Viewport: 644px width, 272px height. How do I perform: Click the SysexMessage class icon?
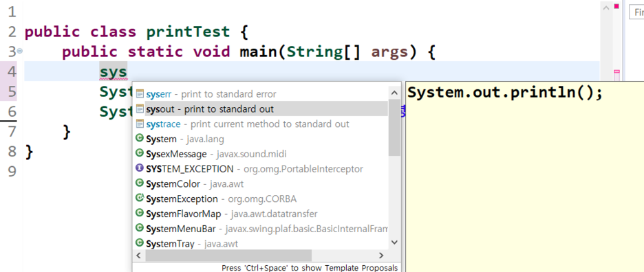click(140, 153)
